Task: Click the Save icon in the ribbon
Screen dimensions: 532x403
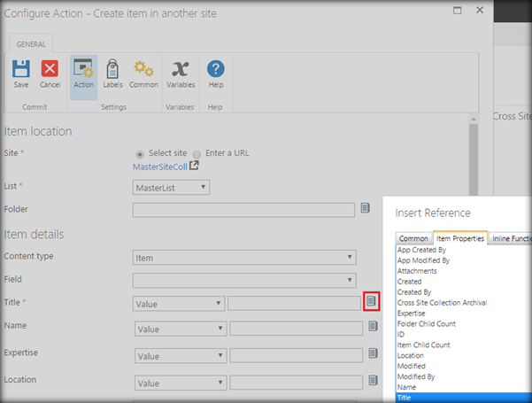Action: coord(21,69)
